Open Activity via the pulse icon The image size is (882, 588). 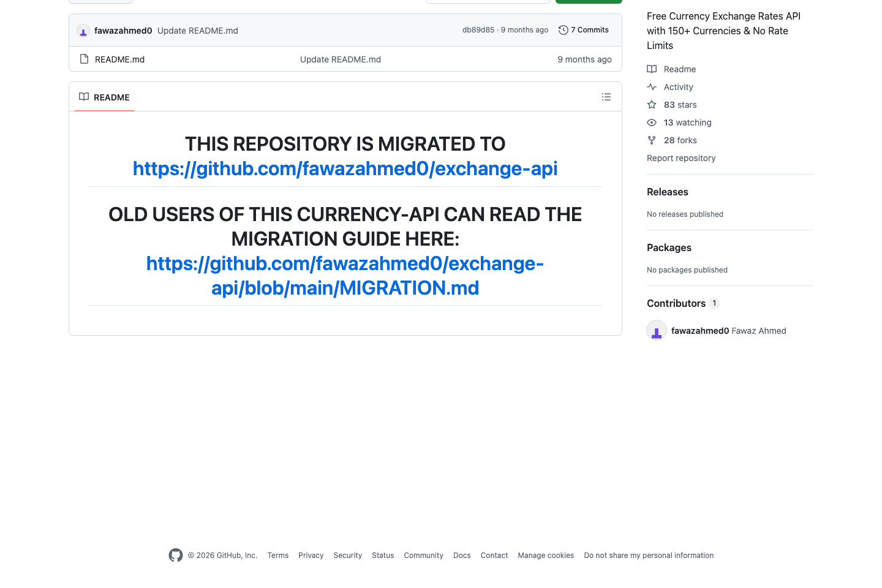652,87
